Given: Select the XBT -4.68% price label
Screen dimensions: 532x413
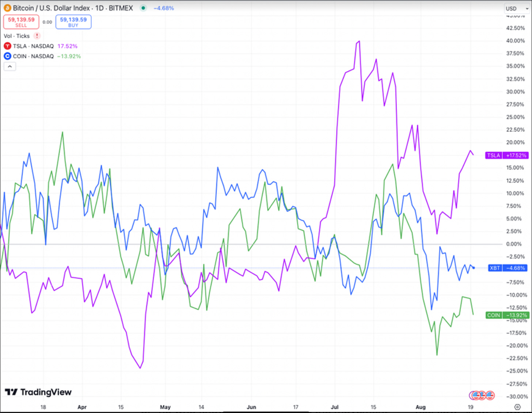Looking at the screenshot, I should tap(508, 268).
